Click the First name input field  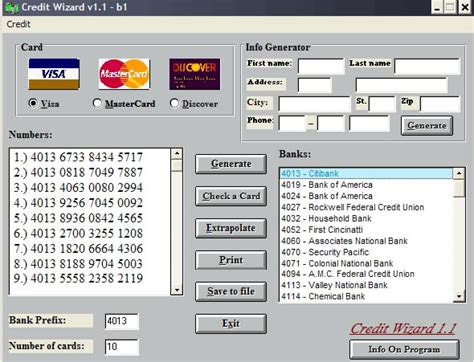point(321,66)
